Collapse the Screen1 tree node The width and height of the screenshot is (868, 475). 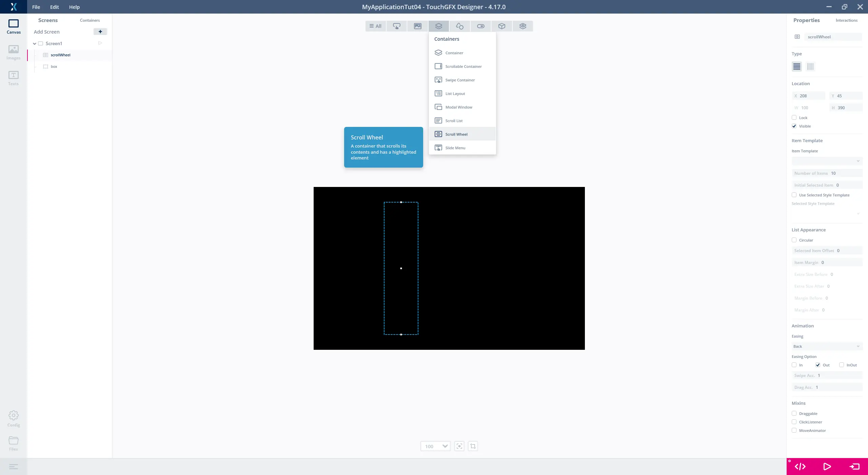tap(35, 43)
